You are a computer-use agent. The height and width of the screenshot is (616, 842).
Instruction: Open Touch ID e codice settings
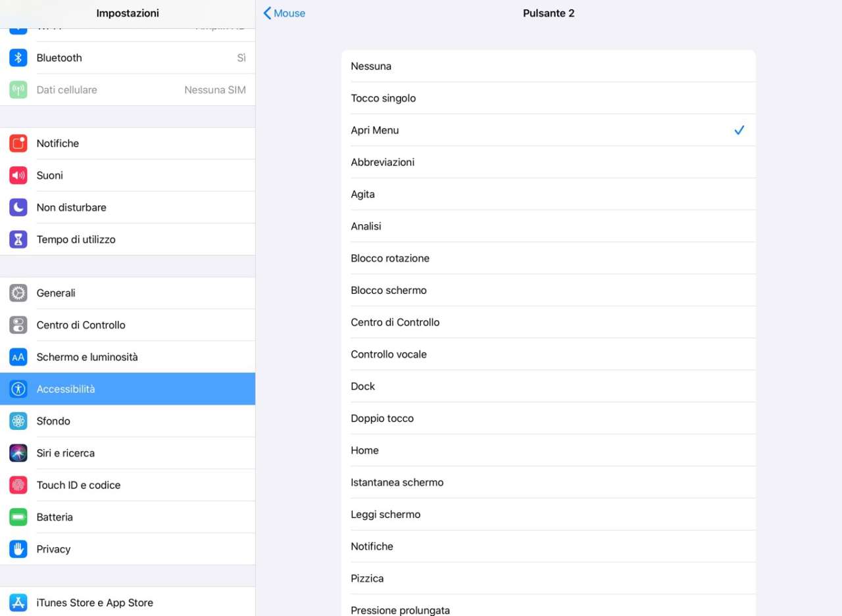pyautogui.click(x=128, y=485)
